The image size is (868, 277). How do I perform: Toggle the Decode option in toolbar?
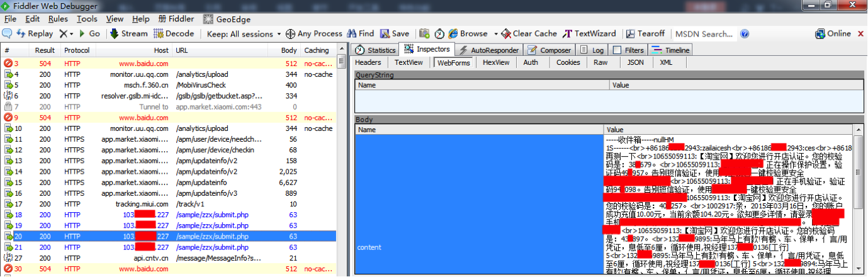(173, 33)
